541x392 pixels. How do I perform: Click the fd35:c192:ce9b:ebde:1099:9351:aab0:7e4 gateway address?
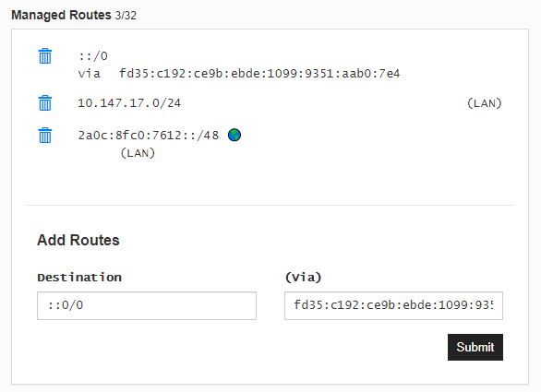click(259, 74)
